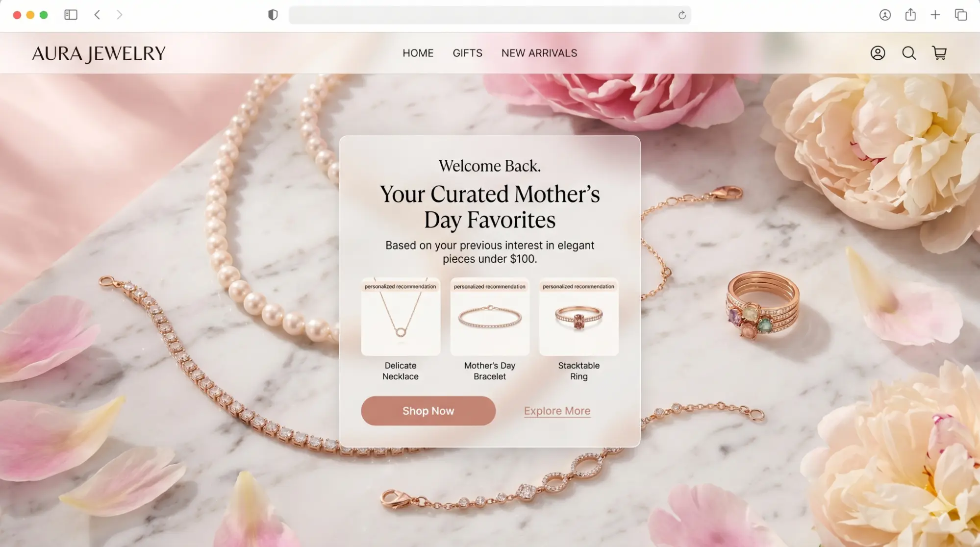The width and height of the screenshot is (980, 547).
Task: Open the GIFTS menu item
Action: pos(467,53)
